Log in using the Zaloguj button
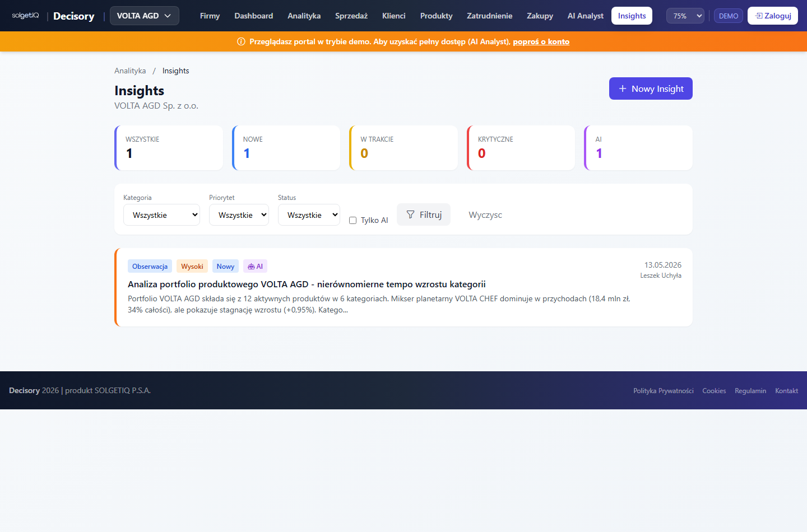This screenshot has width=807, height=532. 773,16
